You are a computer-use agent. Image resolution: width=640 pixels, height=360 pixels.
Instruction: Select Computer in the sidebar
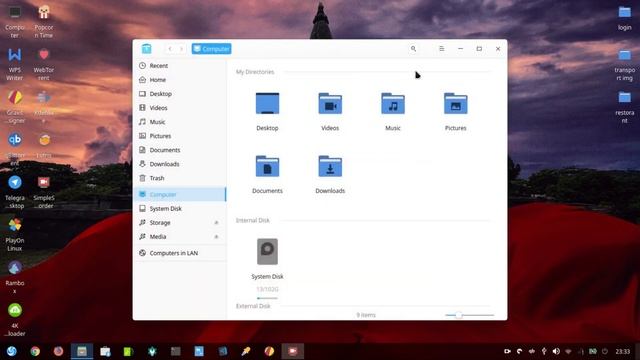click(x=180, y=194)
